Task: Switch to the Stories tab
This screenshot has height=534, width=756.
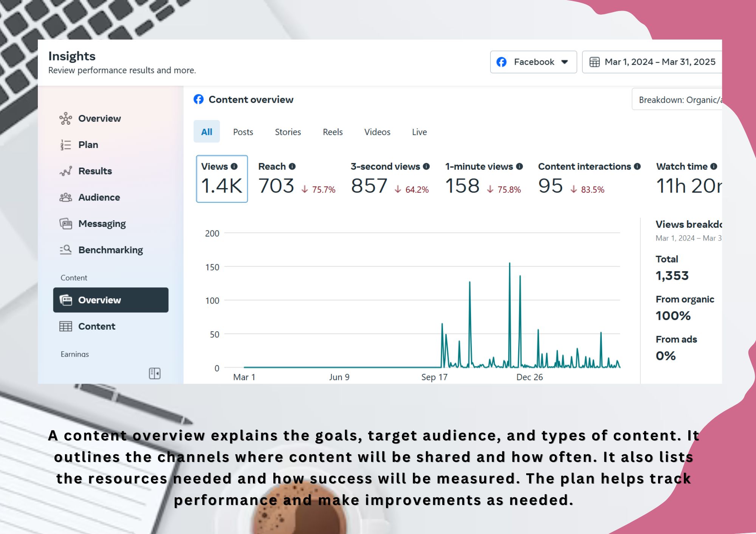Action: (288, 132)
